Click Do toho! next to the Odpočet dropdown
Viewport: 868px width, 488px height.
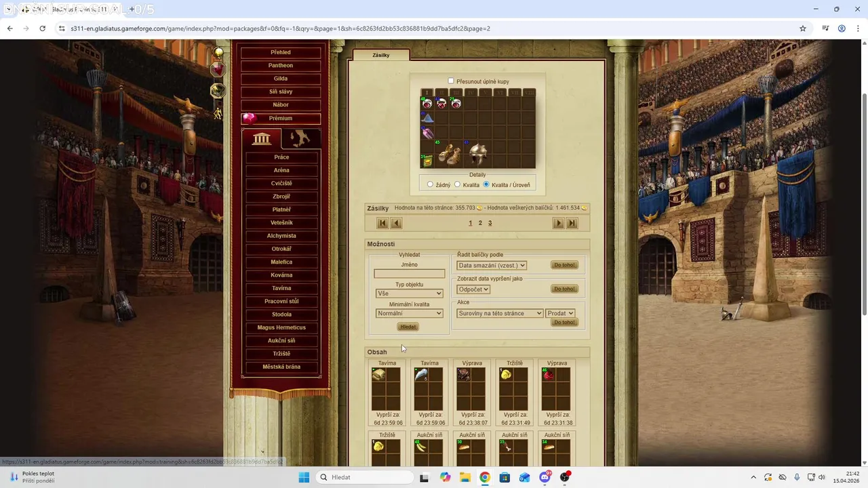[564, 289]
